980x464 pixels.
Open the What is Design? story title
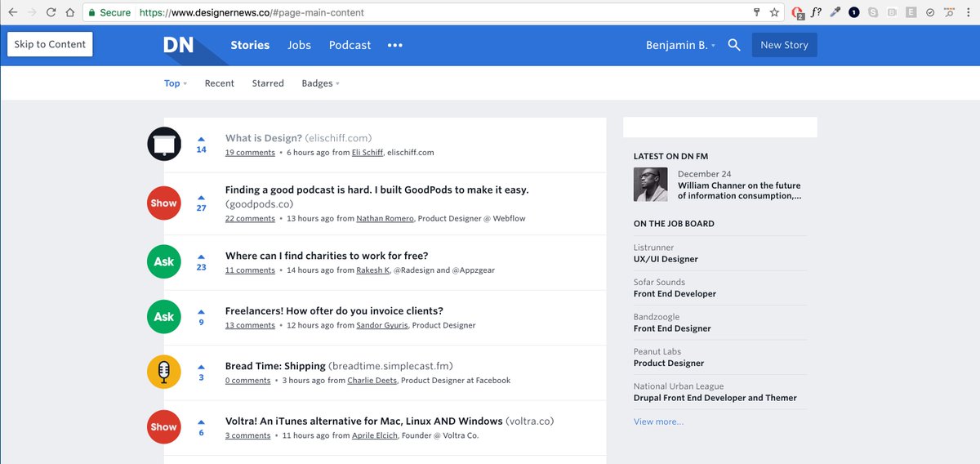coord(264,138)
